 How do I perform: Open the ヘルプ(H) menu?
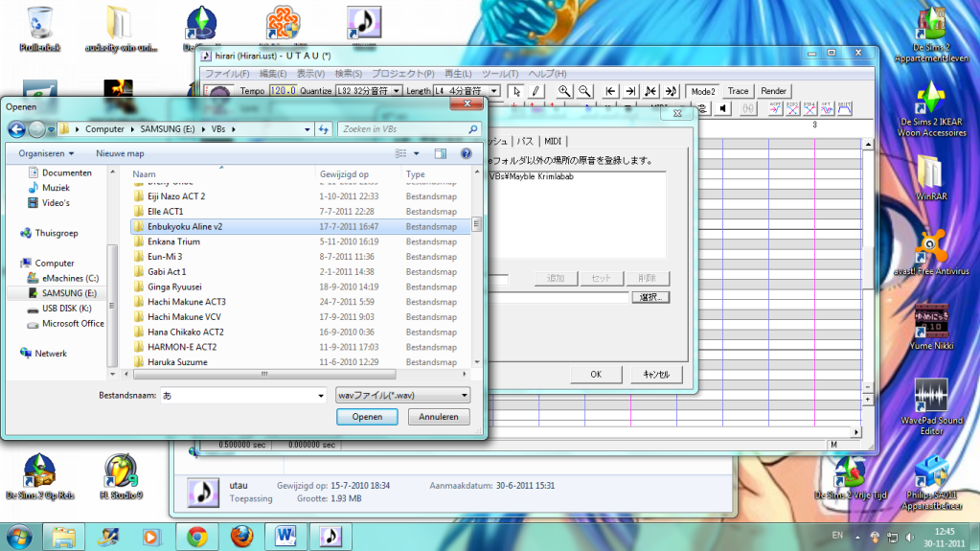coord(547,74)
